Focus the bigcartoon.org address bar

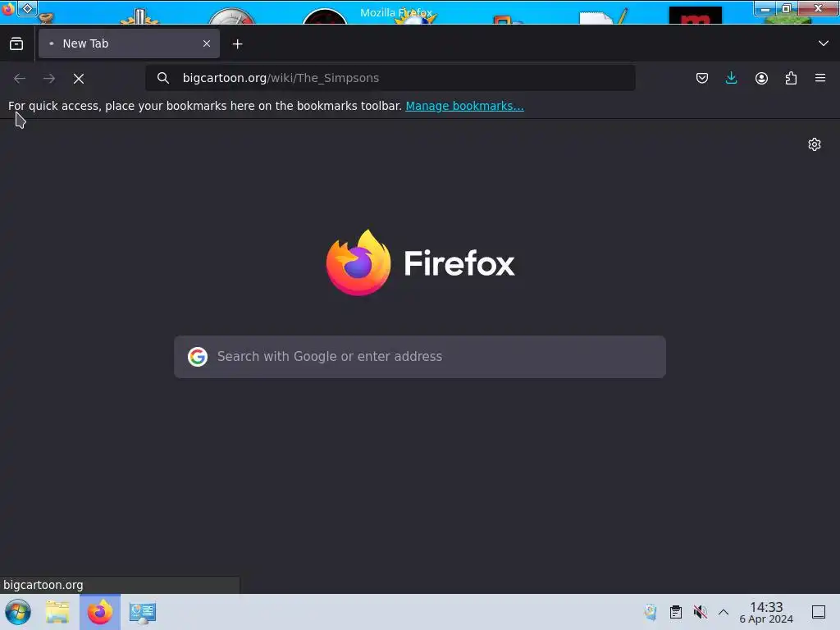point(390,78)
